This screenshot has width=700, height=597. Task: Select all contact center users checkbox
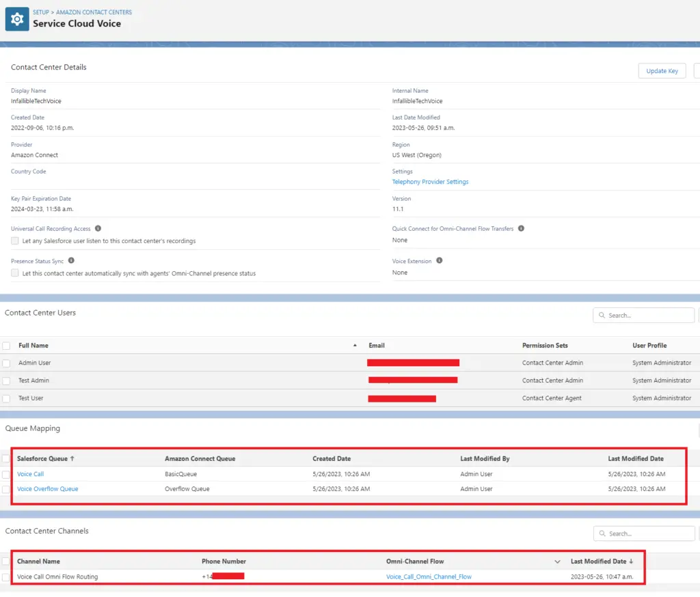click(6, 346)
